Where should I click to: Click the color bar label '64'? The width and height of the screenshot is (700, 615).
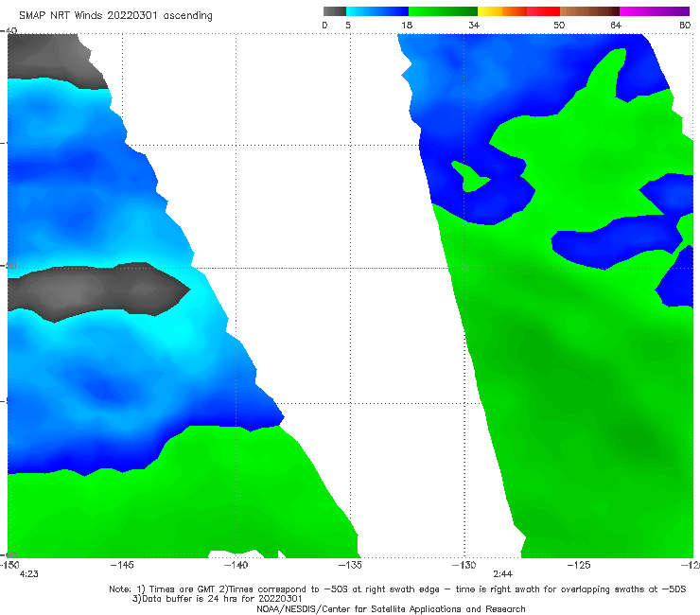[616, 25]
